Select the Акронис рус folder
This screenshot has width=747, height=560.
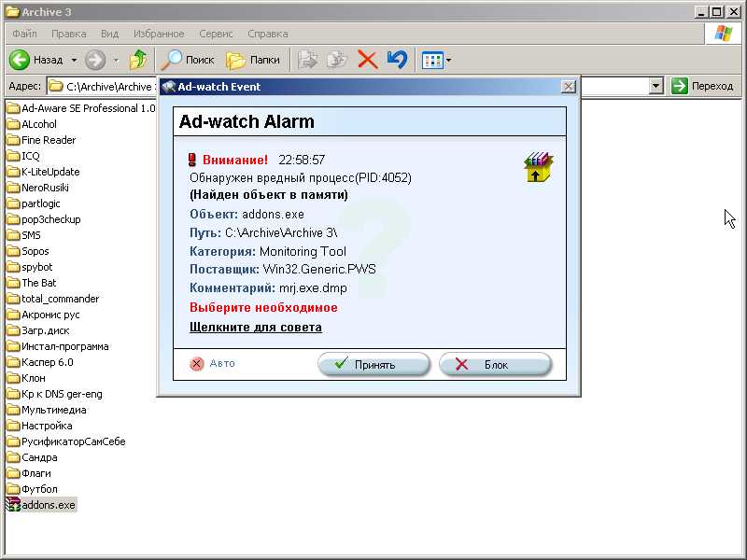tap(43, 315)
